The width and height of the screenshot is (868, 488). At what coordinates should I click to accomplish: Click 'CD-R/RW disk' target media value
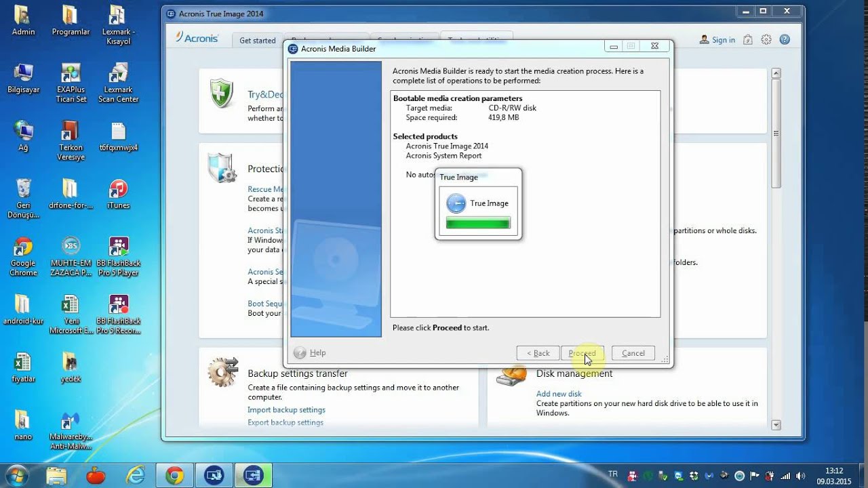point(512,108)
